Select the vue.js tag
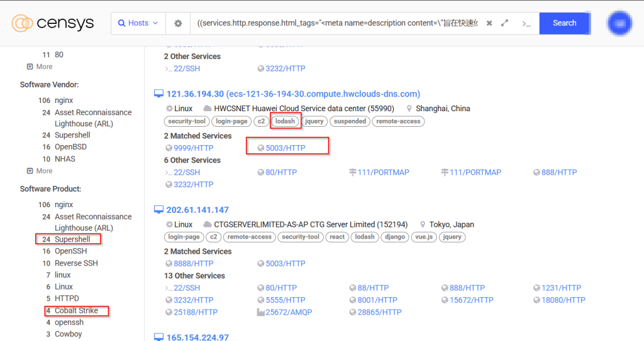This screenshot has height=341, width=644. click(x=424, y=237)
